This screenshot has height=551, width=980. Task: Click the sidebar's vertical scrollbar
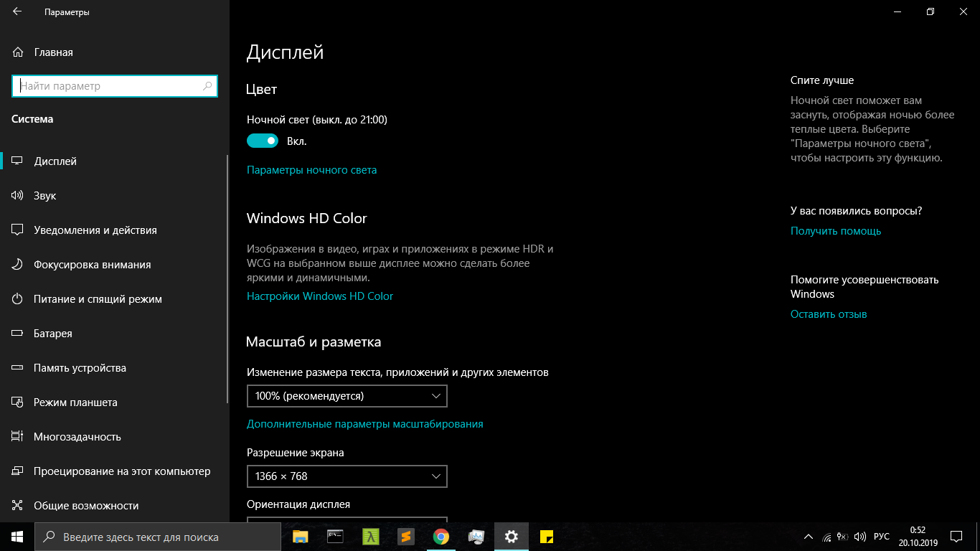pyautogui.click(x=227, y=280)
